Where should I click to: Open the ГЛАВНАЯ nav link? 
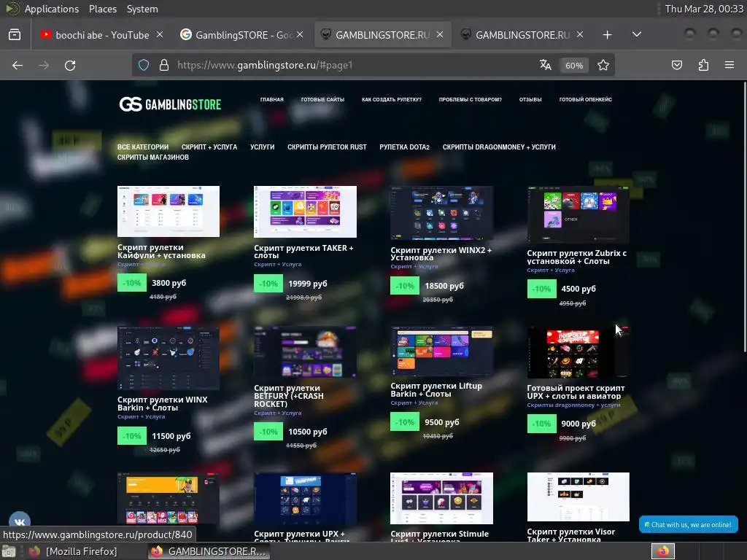[271, 99]
